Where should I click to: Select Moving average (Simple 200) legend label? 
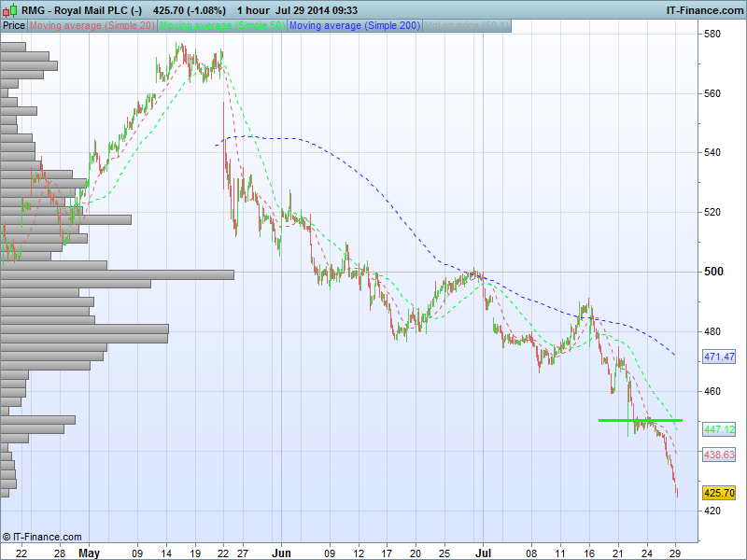(354, 25)
